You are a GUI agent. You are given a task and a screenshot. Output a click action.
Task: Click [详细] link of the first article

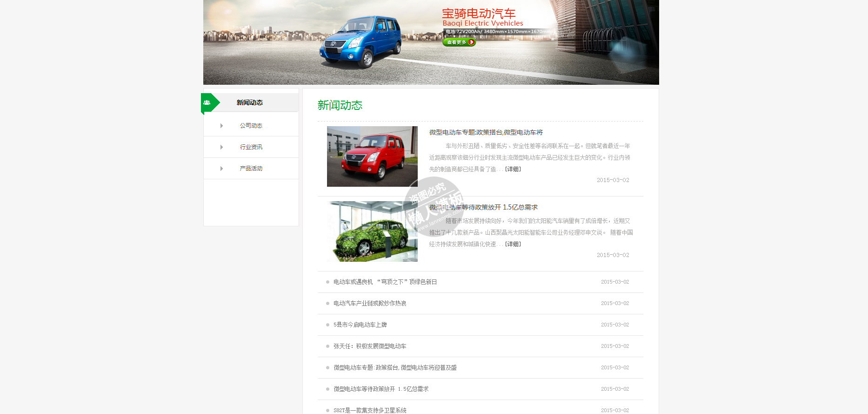(x=513, y=169)
